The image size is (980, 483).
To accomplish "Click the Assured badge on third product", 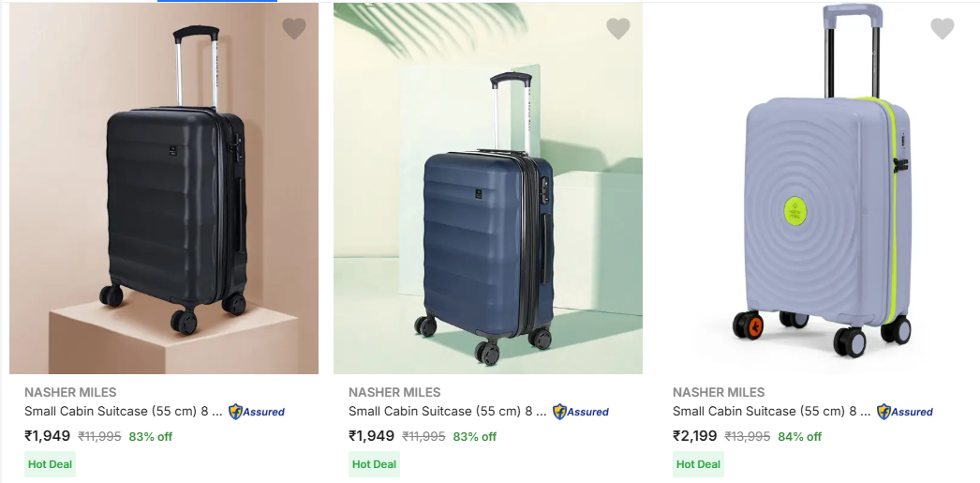I will click(905, 412).
